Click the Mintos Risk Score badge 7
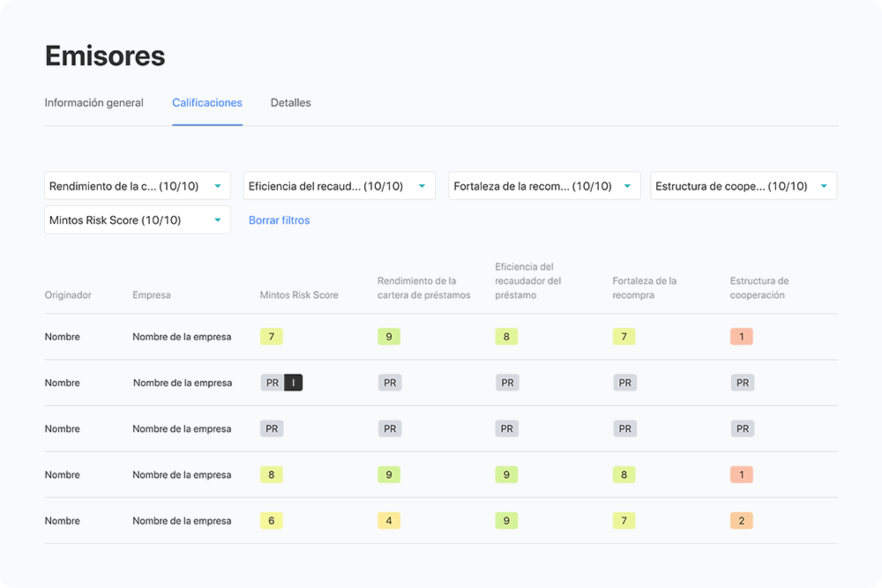The height and width of the screenshot is (588, 882). point(271,337)
